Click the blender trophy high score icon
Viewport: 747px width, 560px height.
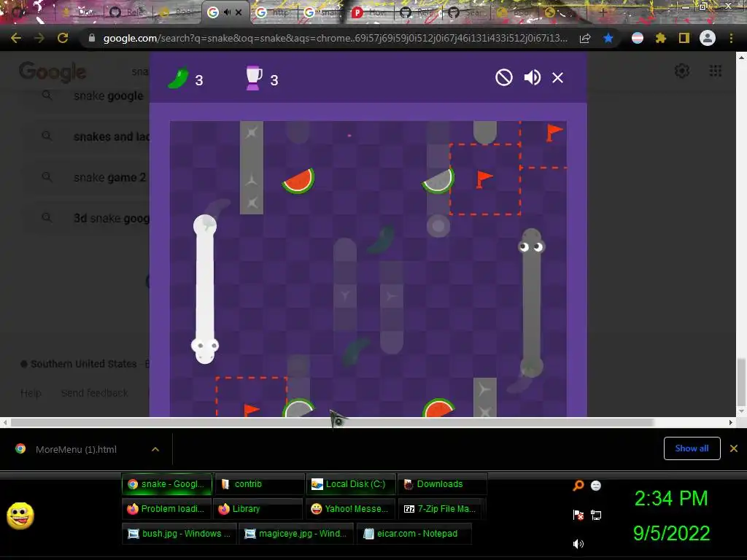point(253,78)
